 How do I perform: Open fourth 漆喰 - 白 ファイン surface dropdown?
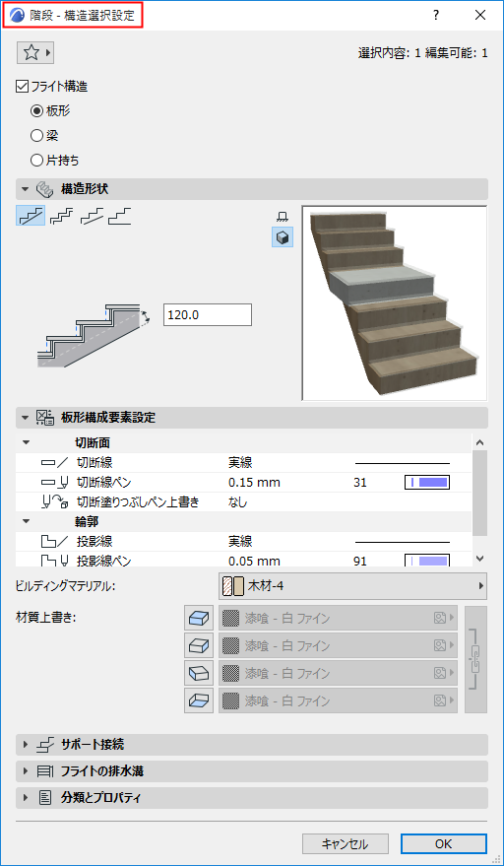(339, 700)
